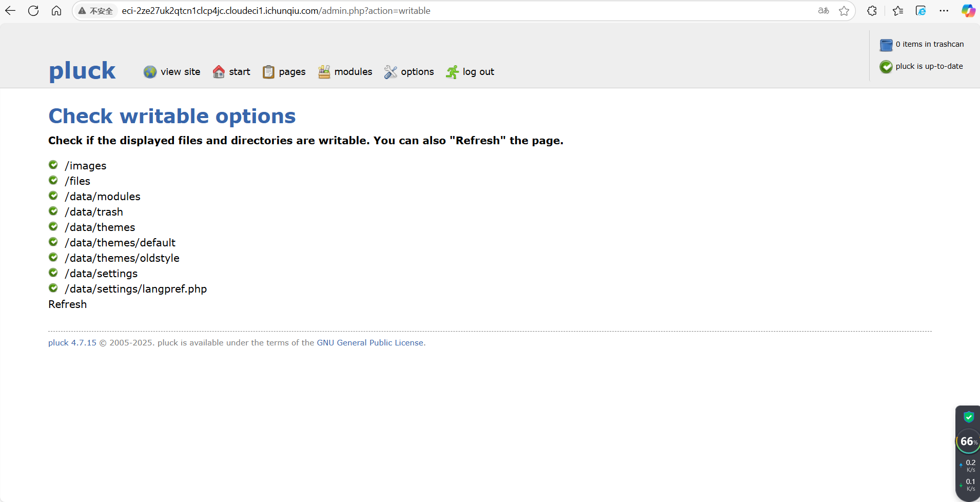Screen dimensions: 980x502
Task: Click the wrench and screwdriver options icon
Action: point(390,72)
